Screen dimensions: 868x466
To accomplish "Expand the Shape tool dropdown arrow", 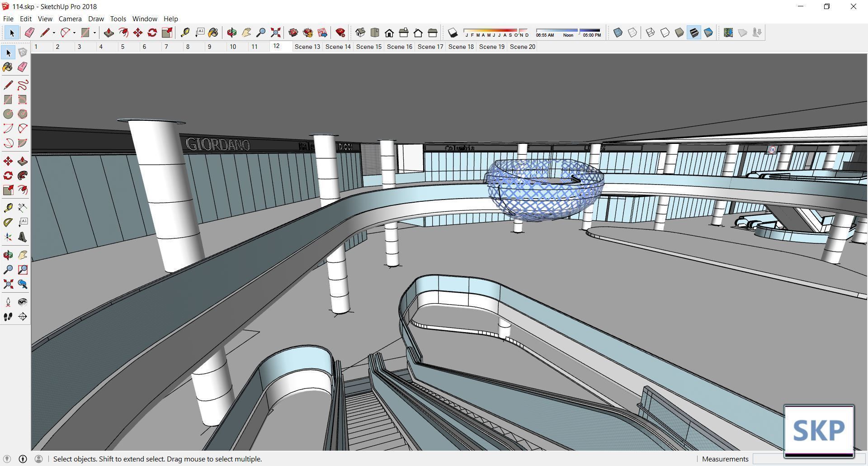I will click(94, 33).
